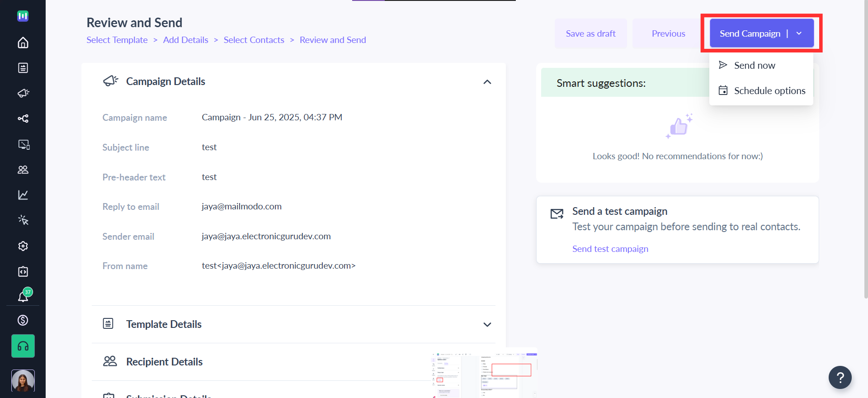Open the Templates icon in sidebar
Image resolution: width=868 pixels, height=398 pixels.
(x=23, y=68)
